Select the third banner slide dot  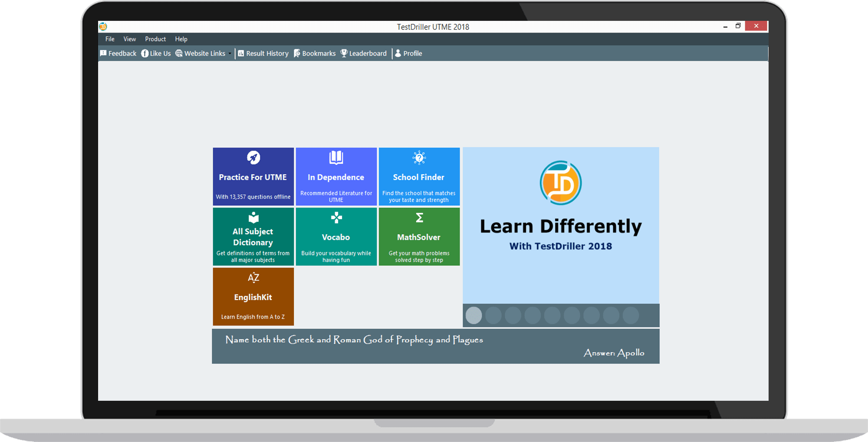(513, 315)
